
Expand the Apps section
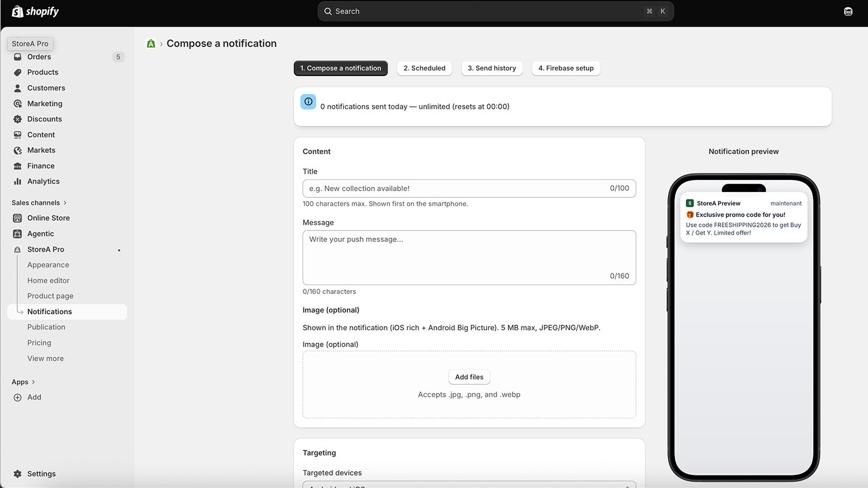tap(23, 382)
